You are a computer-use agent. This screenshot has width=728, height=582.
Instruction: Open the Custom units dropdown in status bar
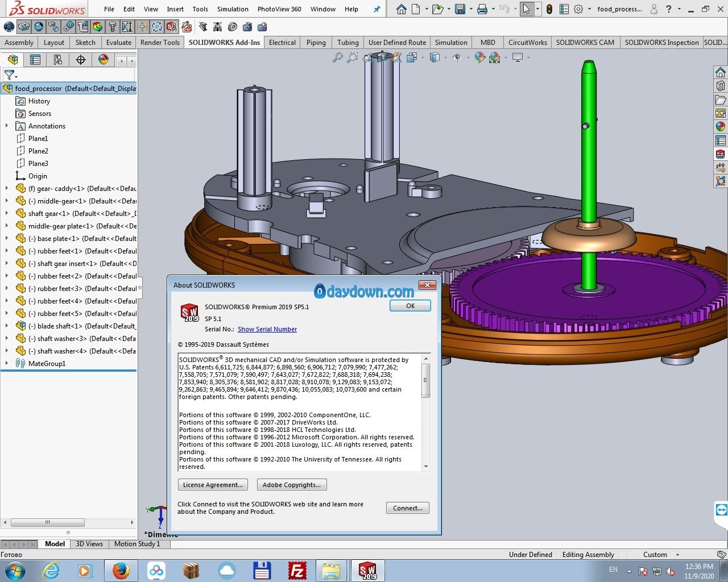(677, 555)
